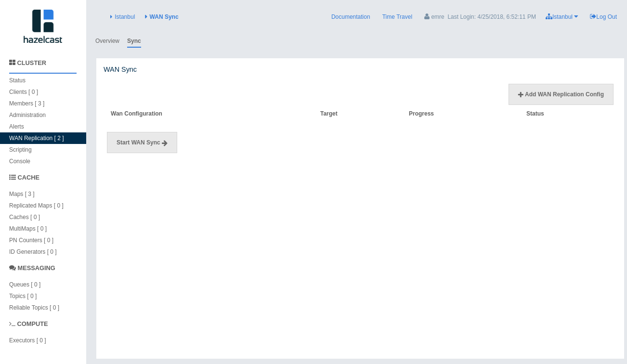This screenshot has height=364, width=627.
Task: Open ID Generators [ 0 ]
Action: click(x=33, y=252)
